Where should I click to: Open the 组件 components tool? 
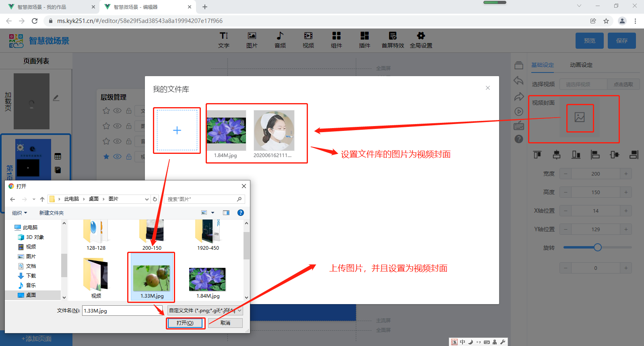click(336, 40)
